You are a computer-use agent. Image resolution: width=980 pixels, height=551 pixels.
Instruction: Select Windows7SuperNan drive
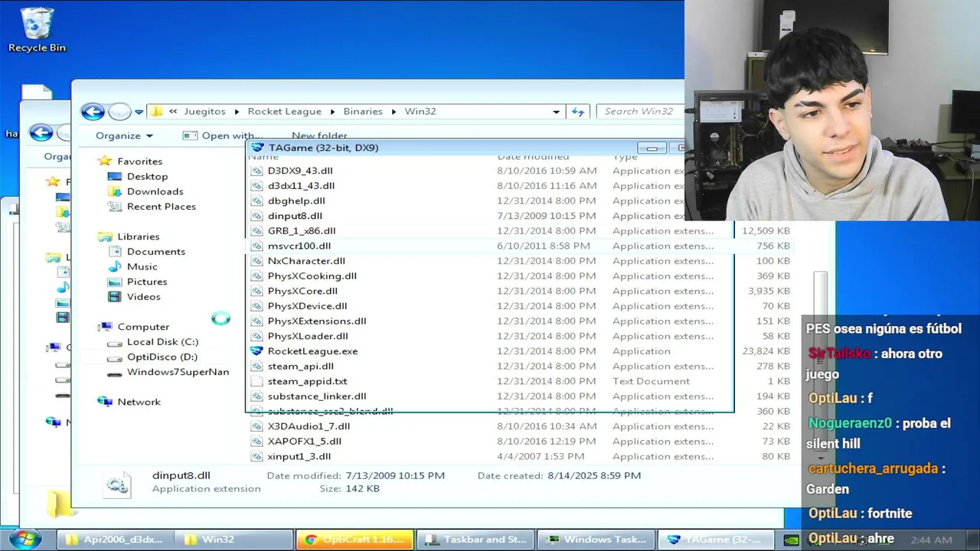(x=178, y=372)
